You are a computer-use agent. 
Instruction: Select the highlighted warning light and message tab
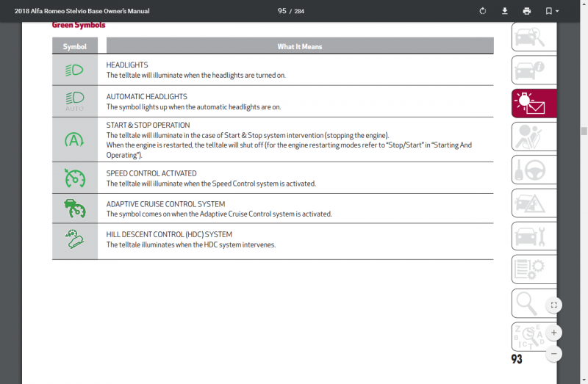(x=534, y=104)
